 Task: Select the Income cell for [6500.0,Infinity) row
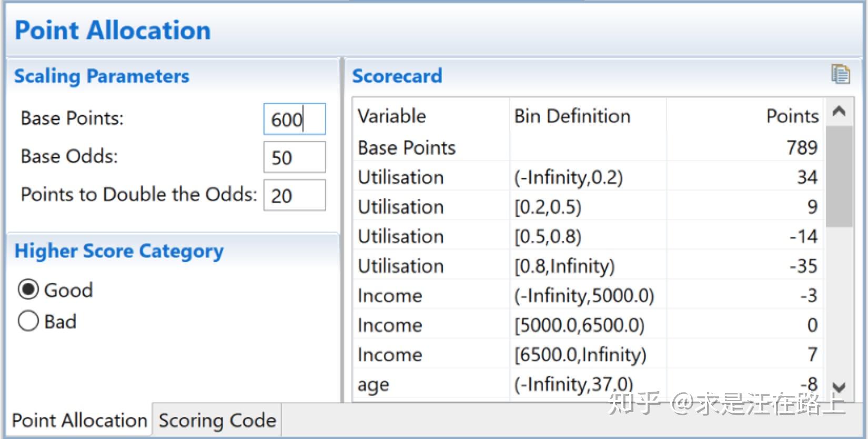(390, 354)
